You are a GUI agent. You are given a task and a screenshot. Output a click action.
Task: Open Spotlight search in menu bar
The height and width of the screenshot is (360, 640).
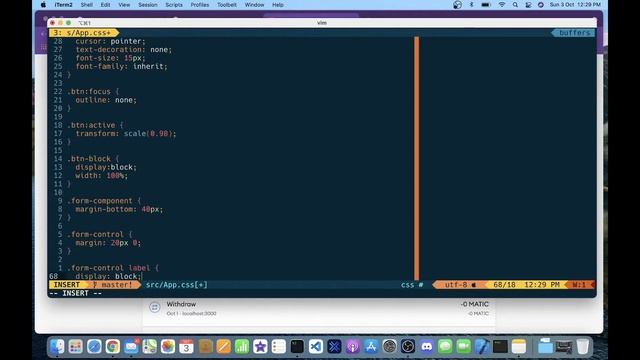515,5
